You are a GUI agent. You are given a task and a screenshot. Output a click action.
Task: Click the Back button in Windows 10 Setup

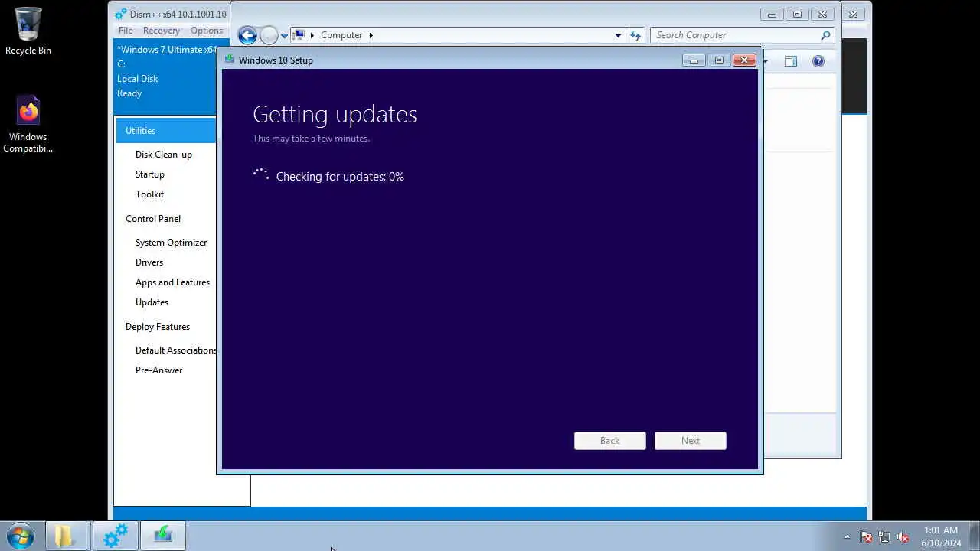tap(610, 441)
